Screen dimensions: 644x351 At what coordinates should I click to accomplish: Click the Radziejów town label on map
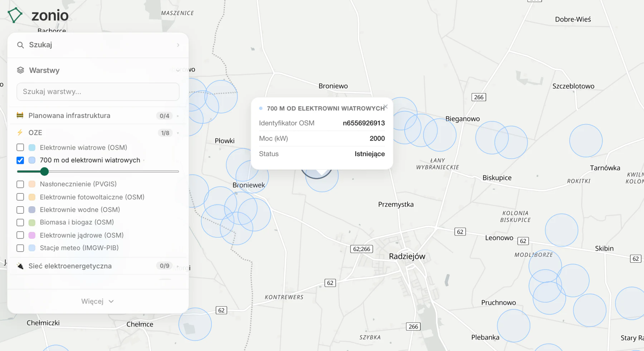407,256
